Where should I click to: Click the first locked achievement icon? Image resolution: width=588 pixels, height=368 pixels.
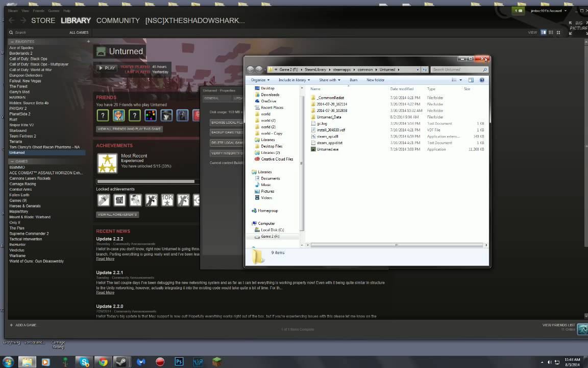(104, 200)
